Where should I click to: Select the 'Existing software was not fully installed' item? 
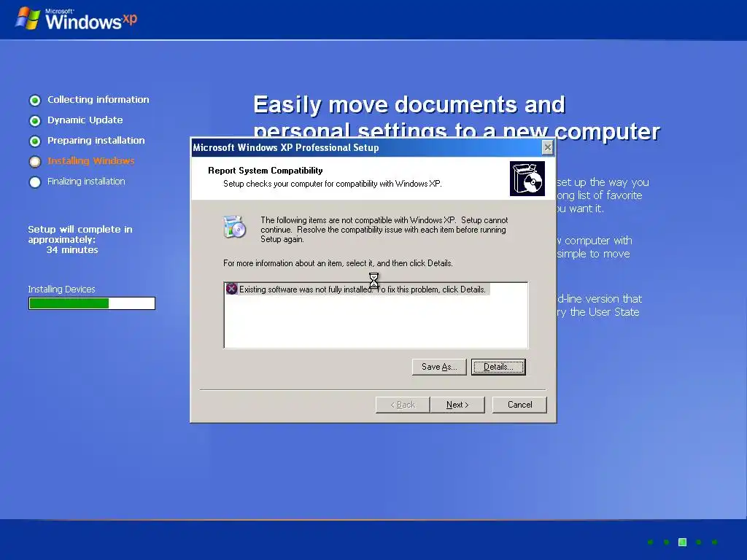(x=357, y=289)
